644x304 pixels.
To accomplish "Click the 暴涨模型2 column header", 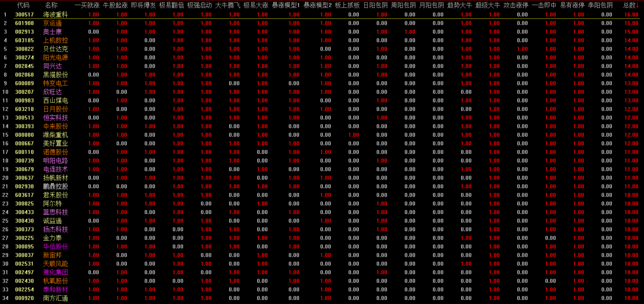I will click(x=317, y=5).
